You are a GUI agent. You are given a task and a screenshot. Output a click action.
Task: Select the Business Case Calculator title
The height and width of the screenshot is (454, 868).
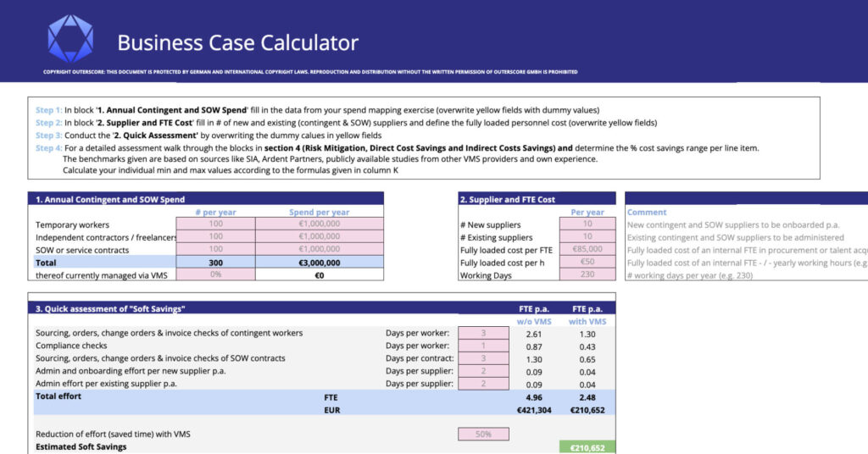[x=237, y=42]
